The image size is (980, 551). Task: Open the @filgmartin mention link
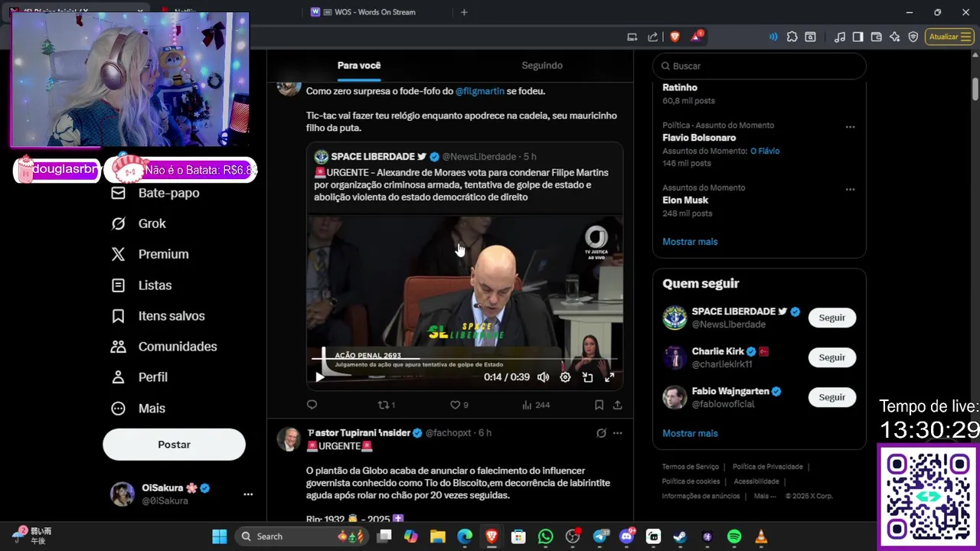[x=480, y=91]
